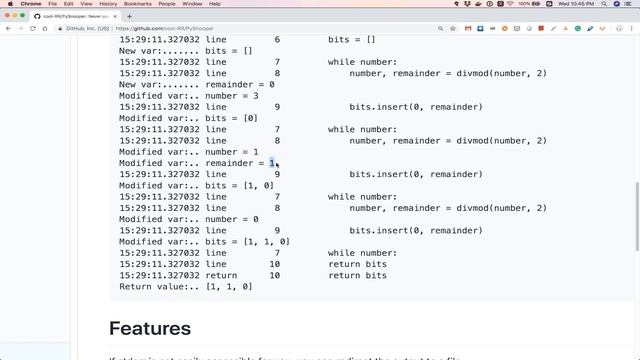Screen dimensions: 640x360
Task: Click the zoom magnifier icon in address bar
Action: tap(440, 29)
